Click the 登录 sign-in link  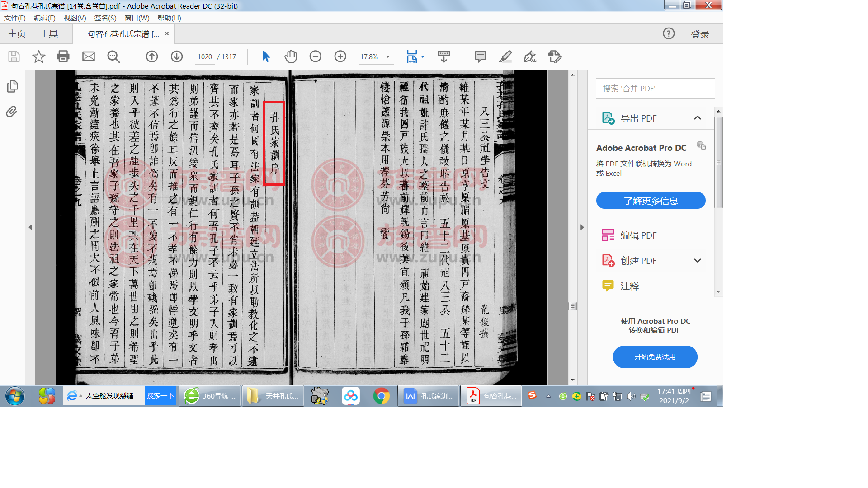tap(700, 34)
